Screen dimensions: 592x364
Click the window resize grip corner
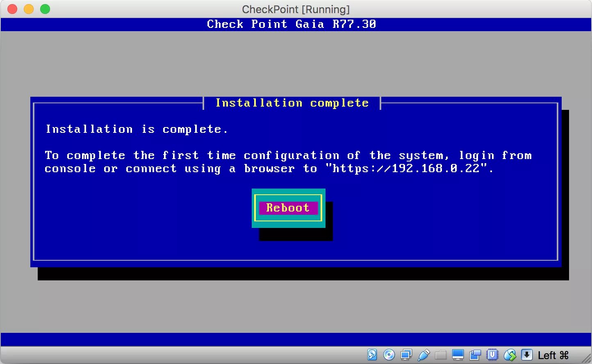pyautogui.click(x=586, y=359)
